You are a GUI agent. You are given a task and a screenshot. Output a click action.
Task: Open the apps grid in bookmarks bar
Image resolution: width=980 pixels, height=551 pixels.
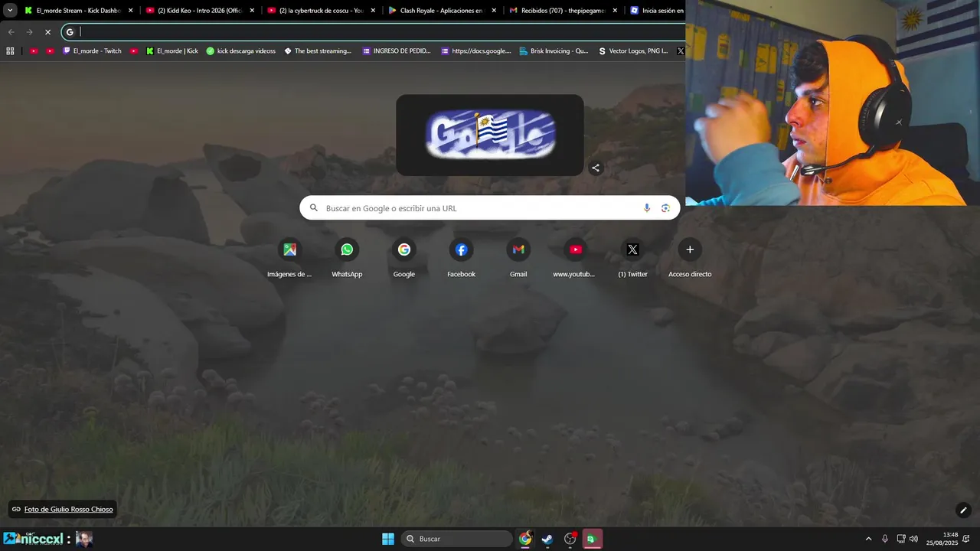click(10, 51)
